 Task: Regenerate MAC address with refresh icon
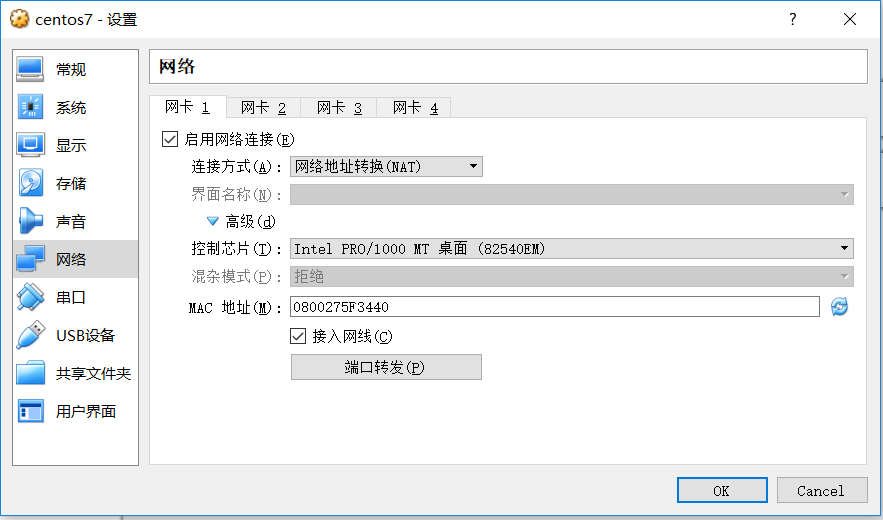(839, 306)
